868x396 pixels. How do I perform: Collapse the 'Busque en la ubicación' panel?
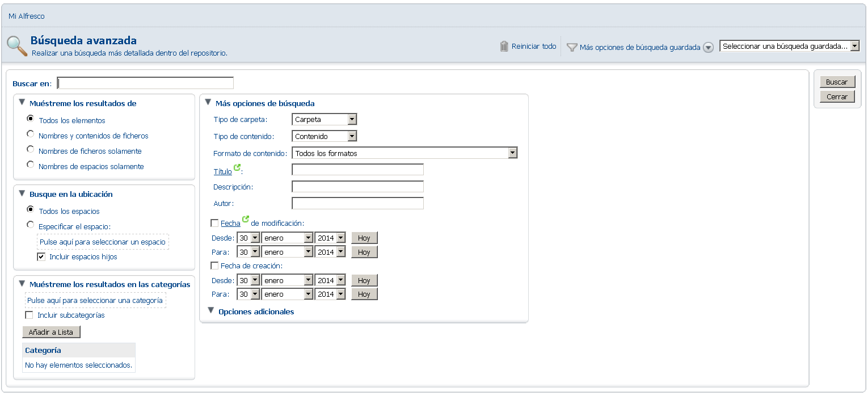pos(22,193)
